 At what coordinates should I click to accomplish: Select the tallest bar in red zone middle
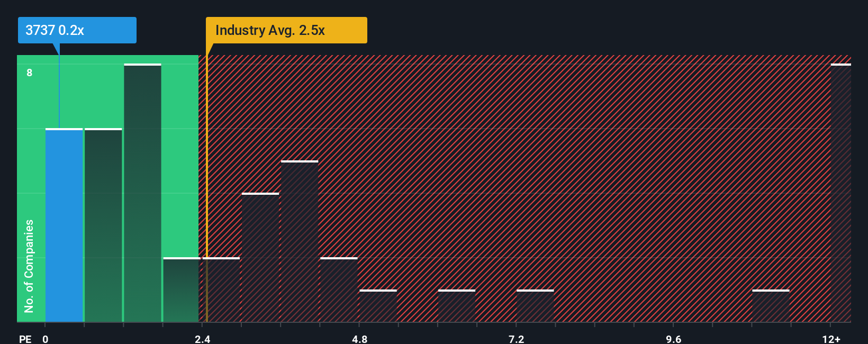click(300, 241)
